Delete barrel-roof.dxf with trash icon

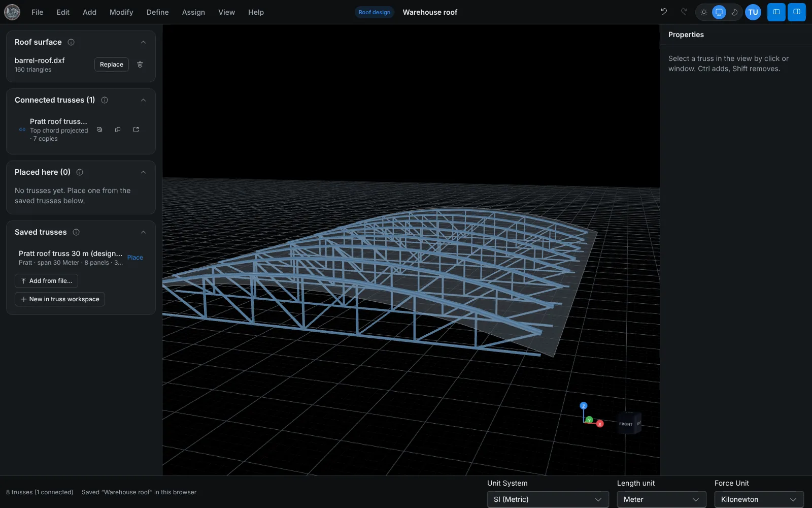(140, 65)
